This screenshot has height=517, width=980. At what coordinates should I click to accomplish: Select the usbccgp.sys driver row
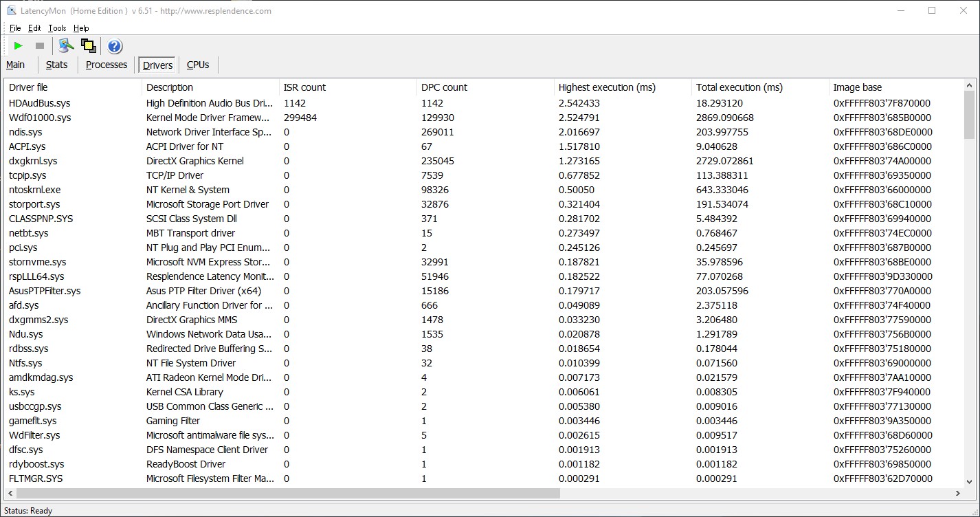484,406
